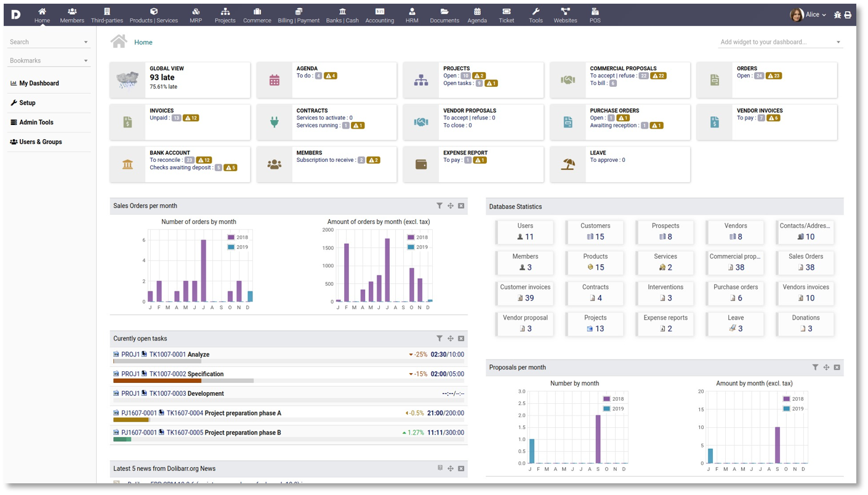Go to the MRP module
868x495 pixels.
(196, 15)
